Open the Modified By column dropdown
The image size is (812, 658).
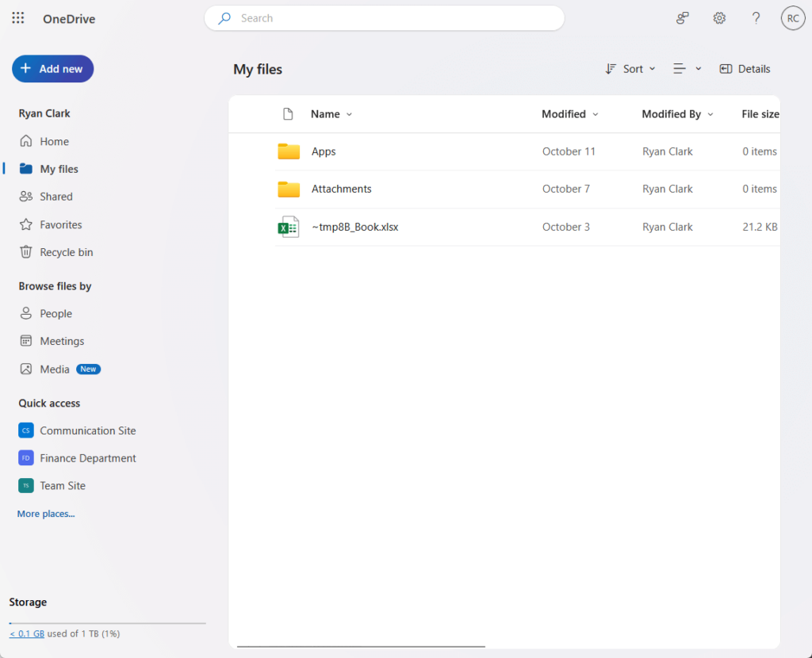click(710, 114)
